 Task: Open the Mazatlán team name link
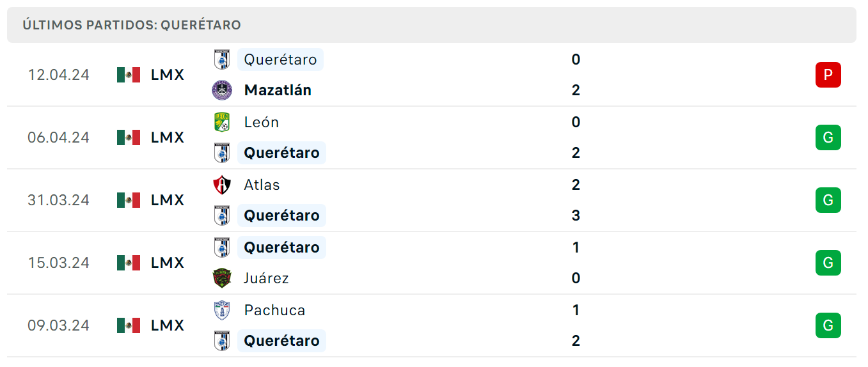278,90
